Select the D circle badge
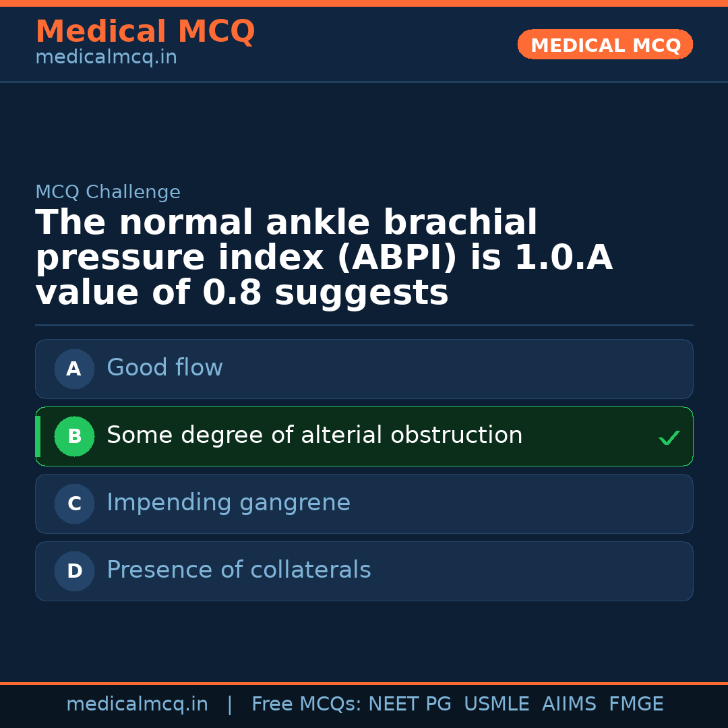The image size is (728, 728). [74, 571]
